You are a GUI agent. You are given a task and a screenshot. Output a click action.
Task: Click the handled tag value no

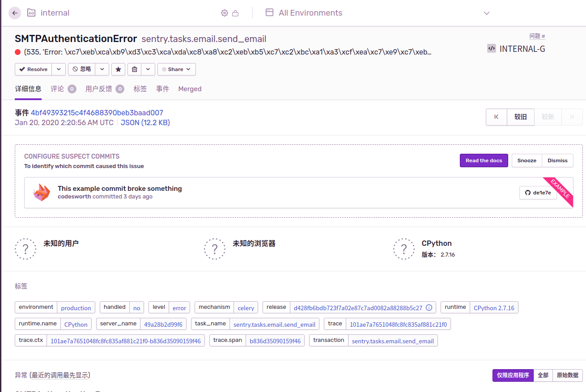coord(137,308)
